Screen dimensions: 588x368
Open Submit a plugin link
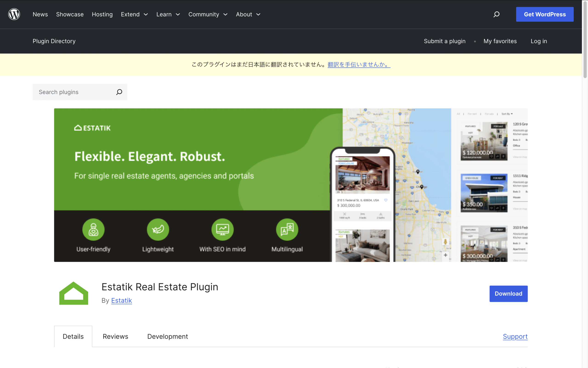tap(445, 41)
